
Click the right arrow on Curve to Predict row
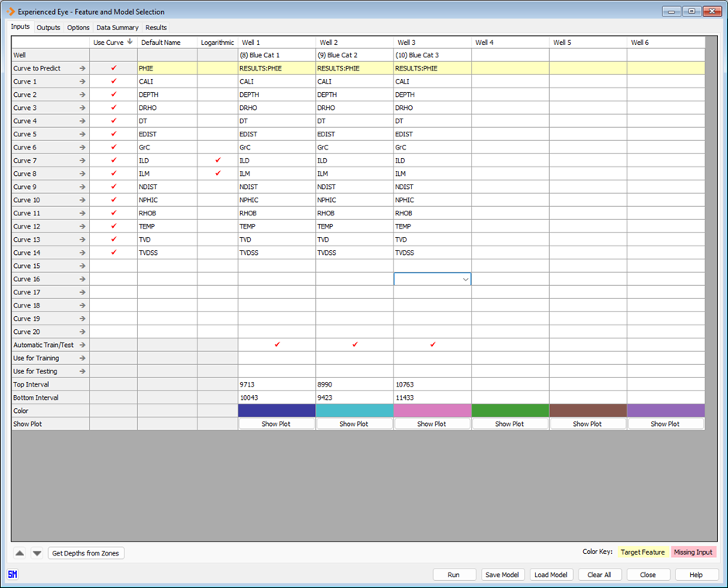(82, 68)
